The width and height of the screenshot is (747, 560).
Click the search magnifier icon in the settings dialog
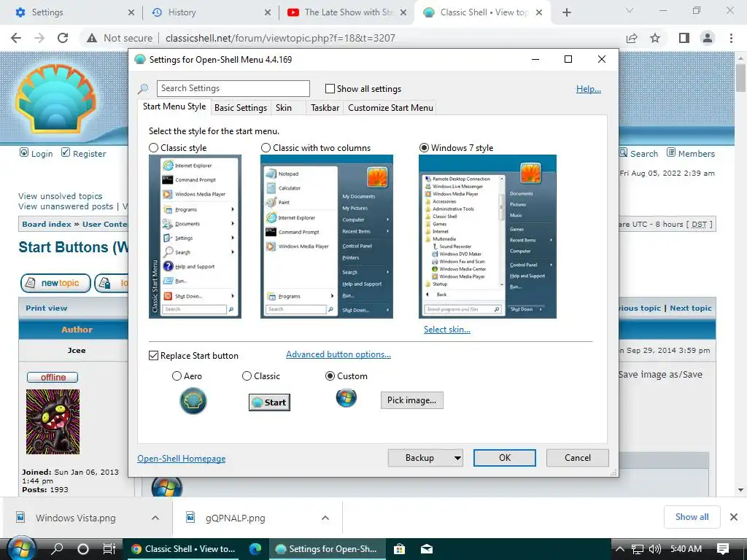point(143,88)
